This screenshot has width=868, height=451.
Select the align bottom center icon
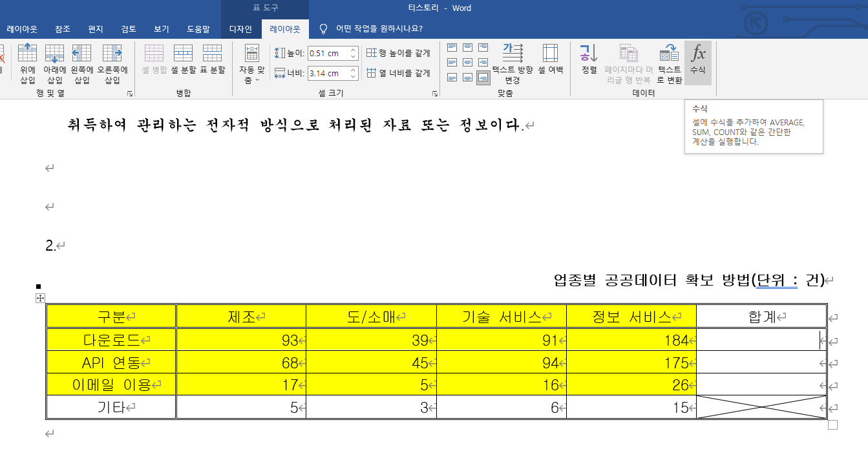pyautogui.click(x=467, y=78)
